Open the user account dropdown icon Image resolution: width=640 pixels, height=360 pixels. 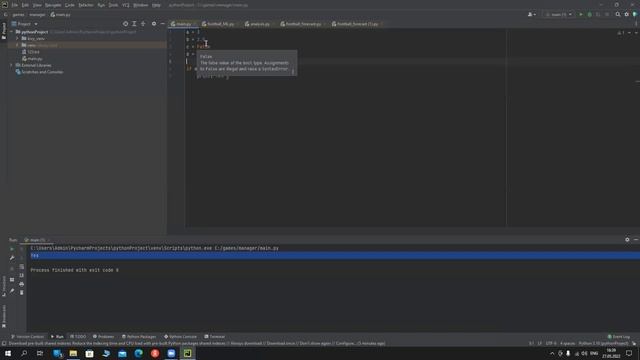(531, 14)
